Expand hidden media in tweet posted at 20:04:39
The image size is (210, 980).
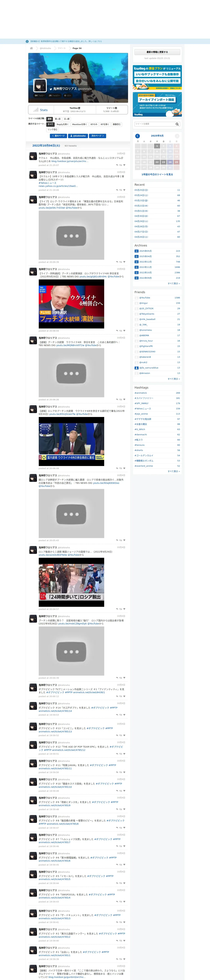71,651
